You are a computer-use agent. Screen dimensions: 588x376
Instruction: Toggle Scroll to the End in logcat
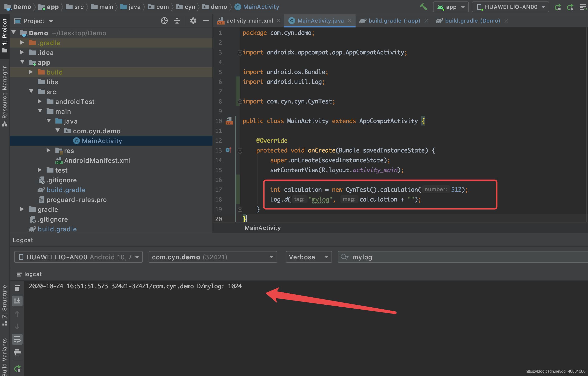point(17,301)
